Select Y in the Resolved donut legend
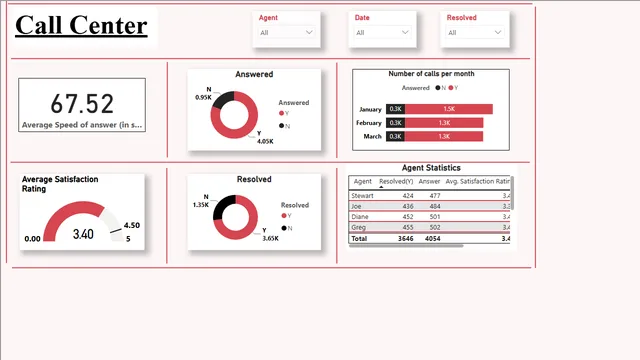This screenshot has height=360, width=640. tap(287, 216)
